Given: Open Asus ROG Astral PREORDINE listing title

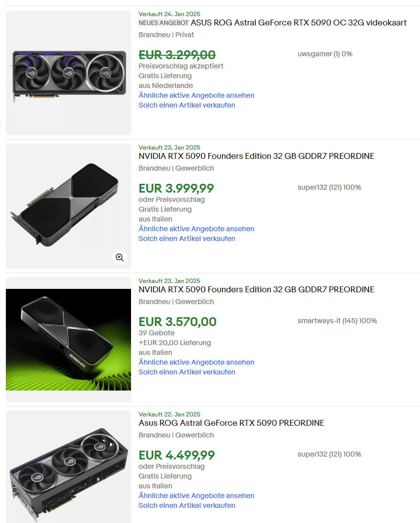Looking at the screenshot, I should (231, 423).
